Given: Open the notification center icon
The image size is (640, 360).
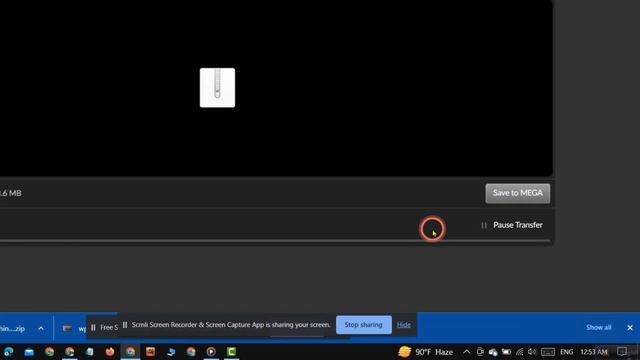Looking at the screenshot, I should pyautogui.click(x=622, y=351).
